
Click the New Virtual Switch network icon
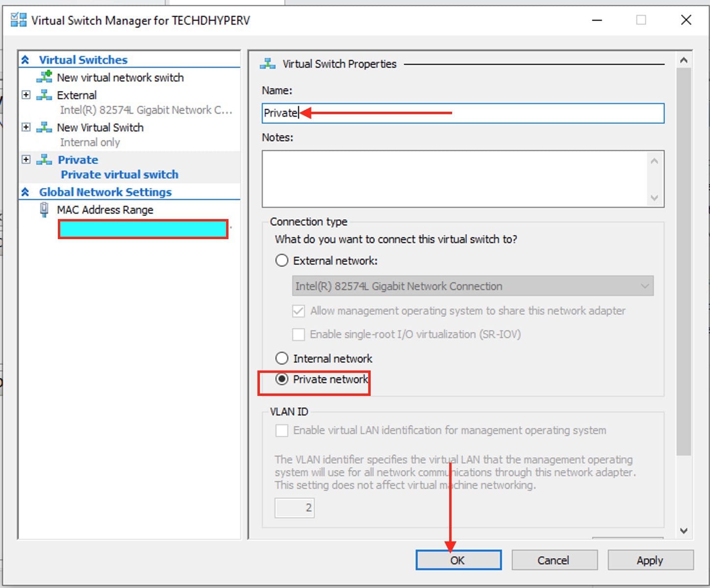44,127
